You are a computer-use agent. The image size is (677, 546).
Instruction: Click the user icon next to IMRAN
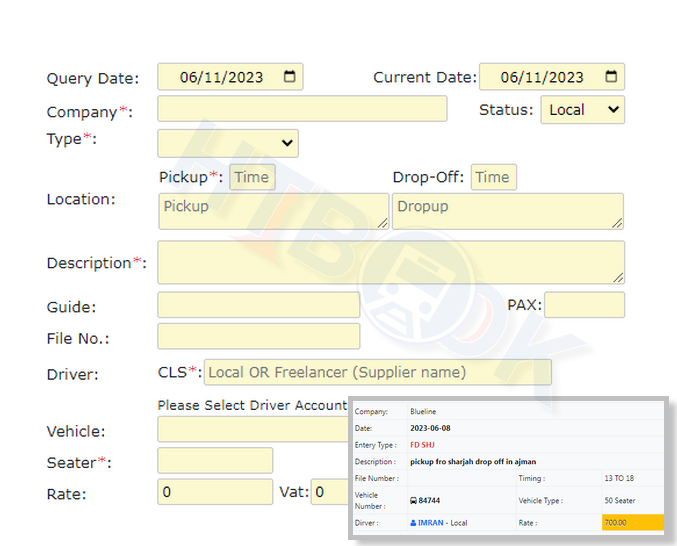coord(414,522)
